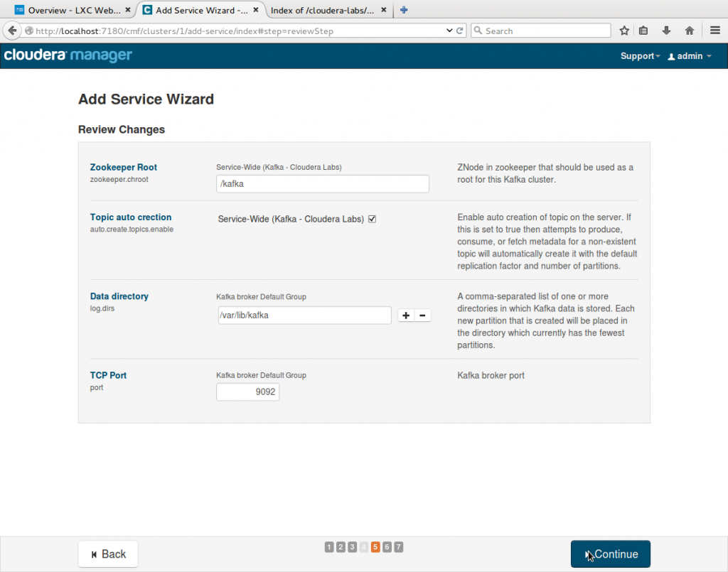Open the admin user dropdown

tap(690, 56)
